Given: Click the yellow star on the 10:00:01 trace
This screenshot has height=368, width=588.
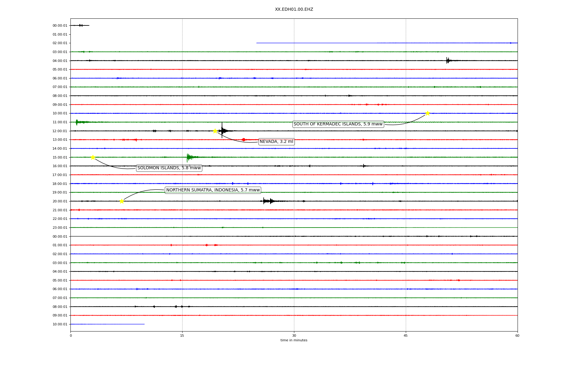Looking at the screenshot, I should point(428,113).
